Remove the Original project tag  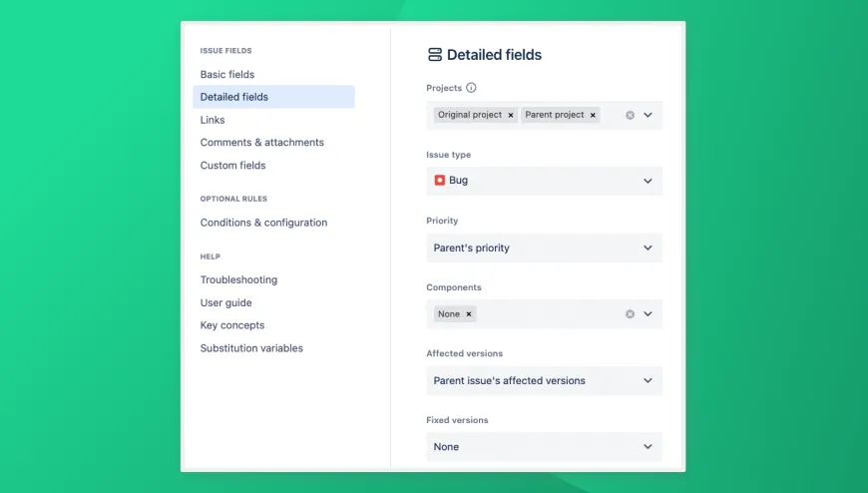pyautogui.click(x=511, y=115)
